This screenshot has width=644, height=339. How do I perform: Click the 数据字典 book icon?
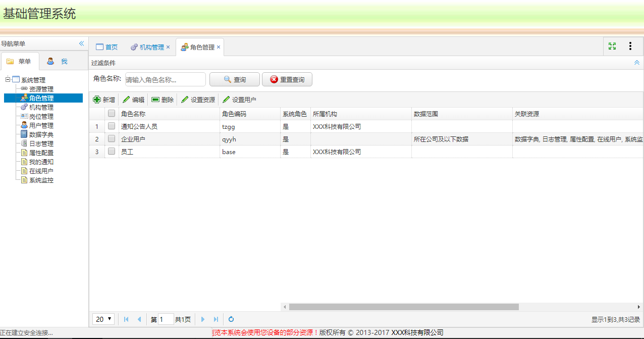pyautogui.click(x=24, y=134)
